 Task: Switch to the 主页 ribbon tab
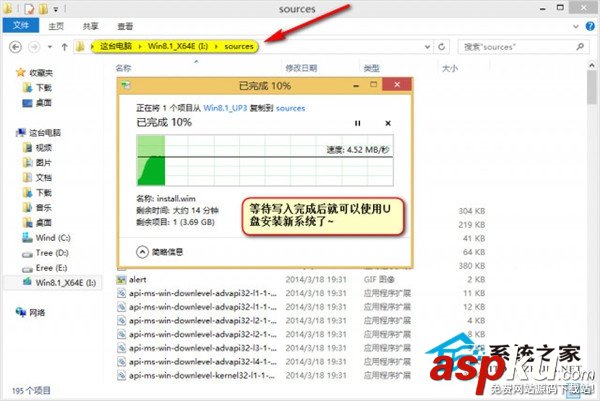click(x=56, y=26)
